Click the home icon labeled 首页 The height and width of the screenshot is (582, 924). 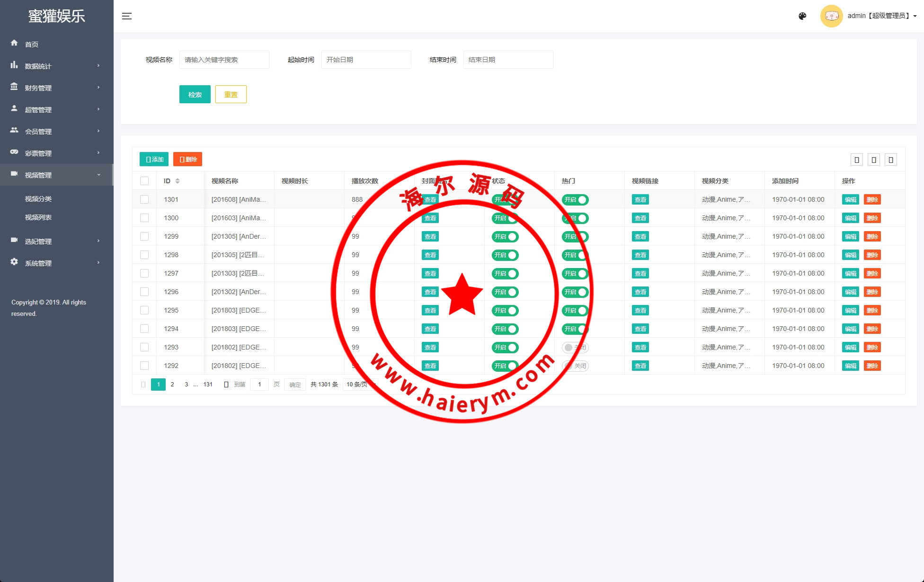[14, 43]
